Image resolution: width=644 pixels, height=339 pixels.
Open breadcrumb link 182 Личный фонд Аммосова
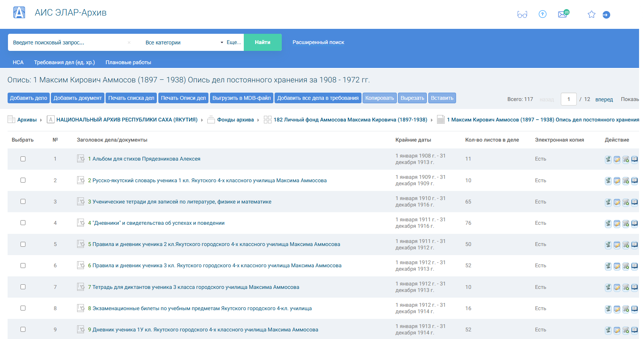[x=350, y=120]
